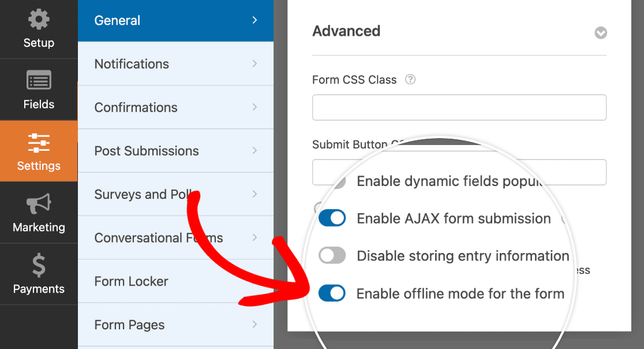Open the Fields list icon
Image resolution: width=644 pixels, height=349 pixels.
[x=39, y=81]
